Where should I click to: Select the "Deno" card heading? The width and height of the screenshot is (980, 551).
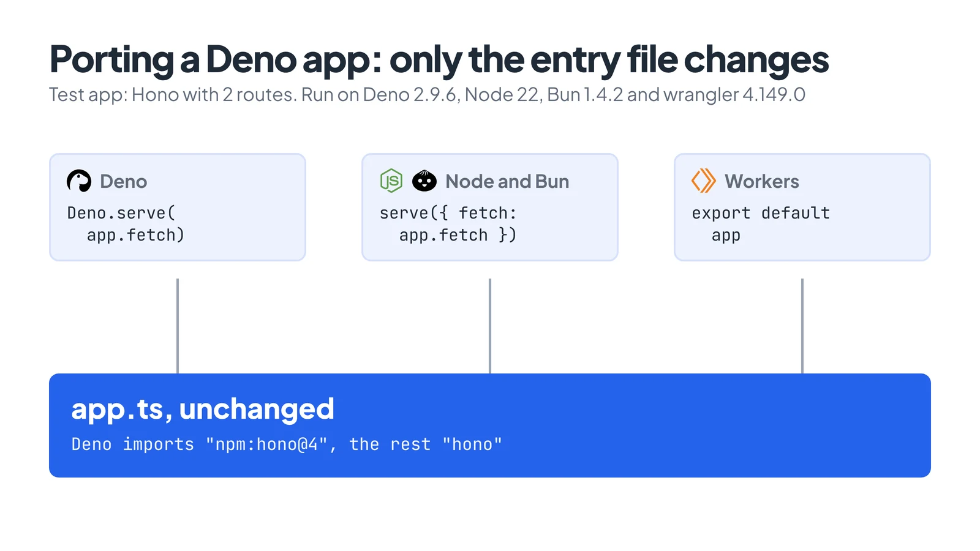[x=123, y=182]
